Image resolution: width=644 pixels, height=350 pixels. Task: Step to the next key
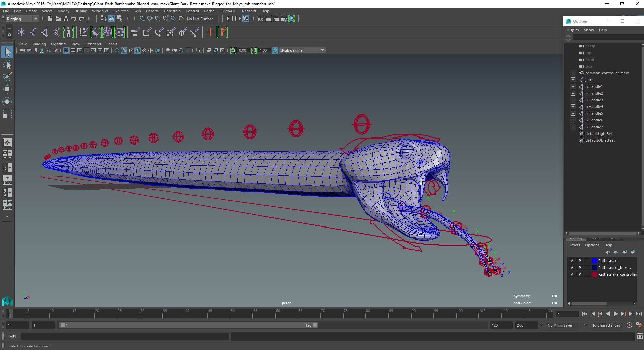click(623, 314)
